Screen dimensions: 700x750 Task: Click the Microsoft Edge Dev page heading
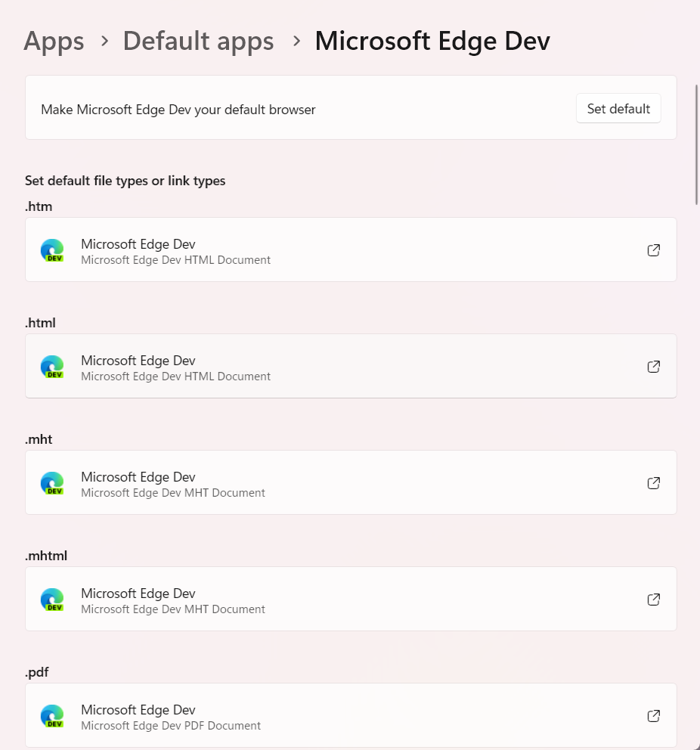click(432, 42)
